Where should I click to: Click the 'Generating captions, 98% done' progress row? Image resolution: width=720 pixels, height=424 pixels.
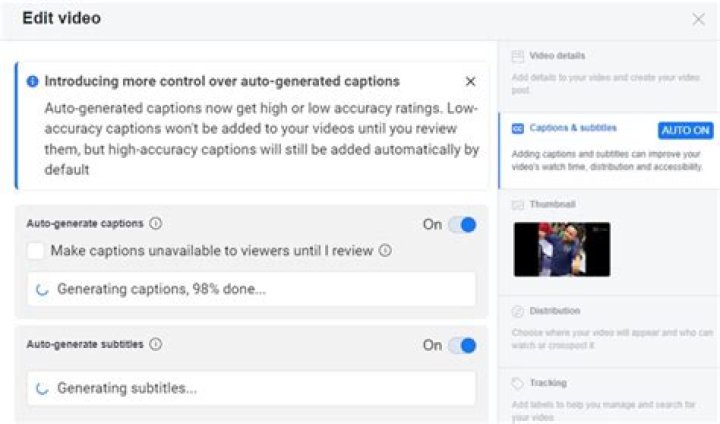click(251, 289)
